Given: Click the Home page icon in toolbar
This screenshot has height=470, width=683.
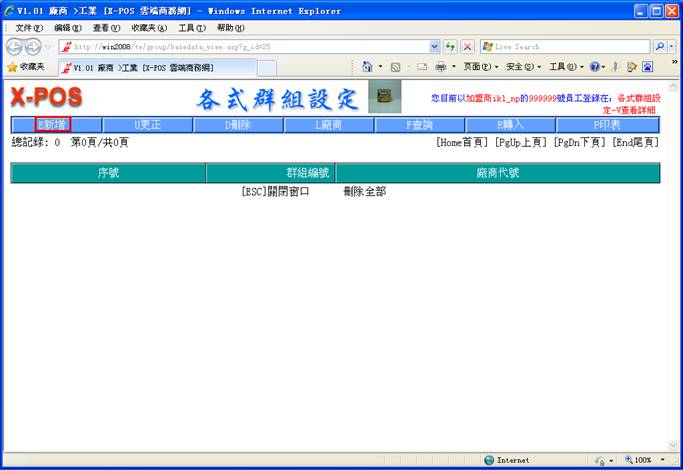Looking at the screenshot, I should pyautogui.click(x=367, y=67).
